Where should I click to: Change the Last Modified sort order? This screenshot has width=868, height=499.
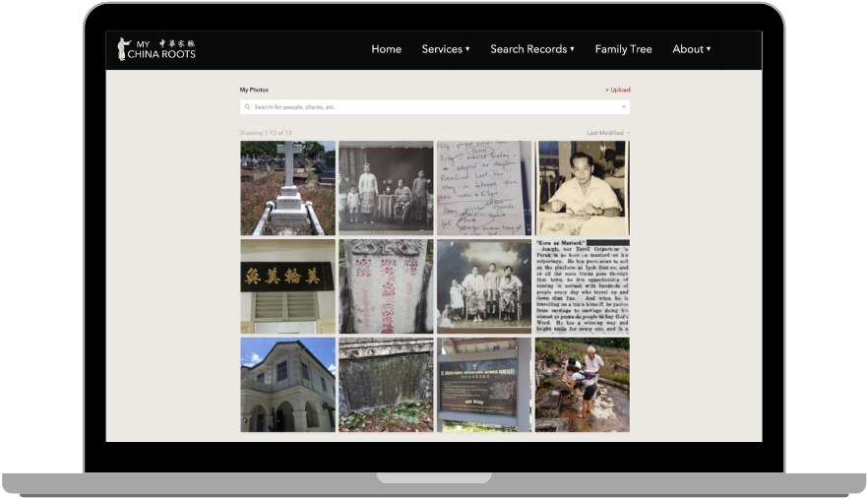pos(608,133)
